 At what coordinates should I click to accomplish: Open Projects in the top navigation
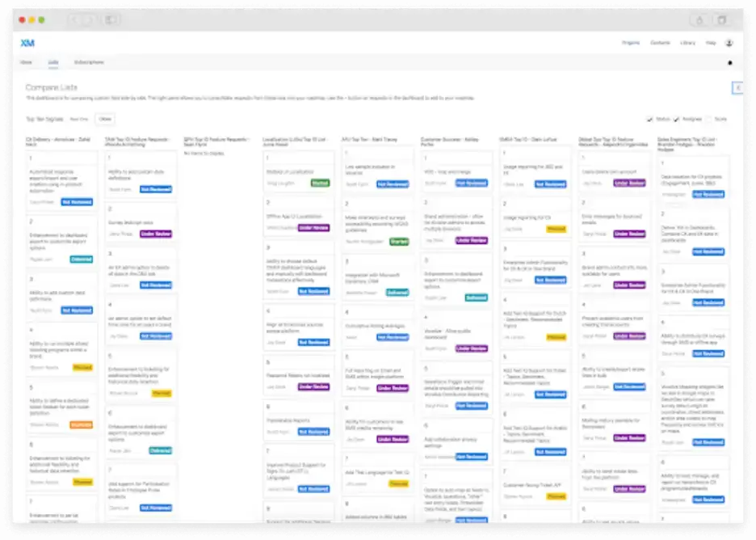[x=631, y=43]
